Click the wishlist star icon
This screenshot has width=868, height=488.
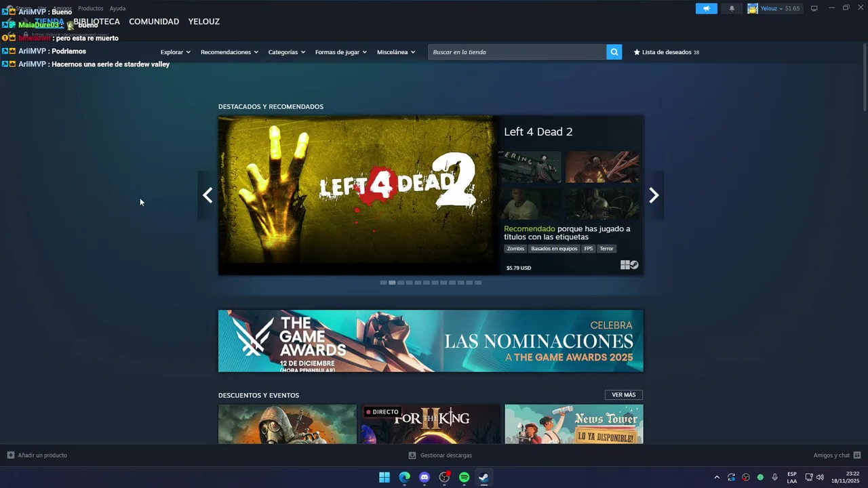(637, 52)
